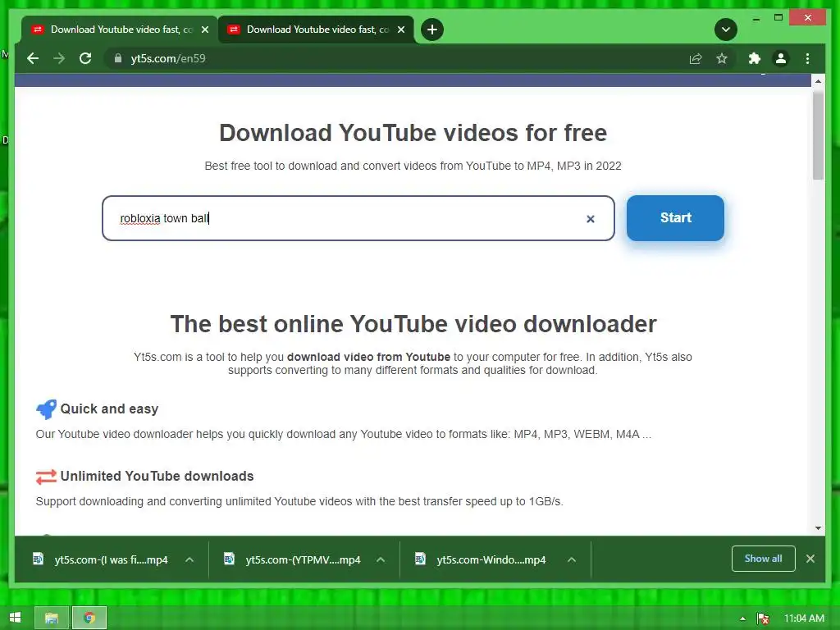Screen dimensions: 840x630
Task: Open the tab search dropdown
Action: coord(726,30)
